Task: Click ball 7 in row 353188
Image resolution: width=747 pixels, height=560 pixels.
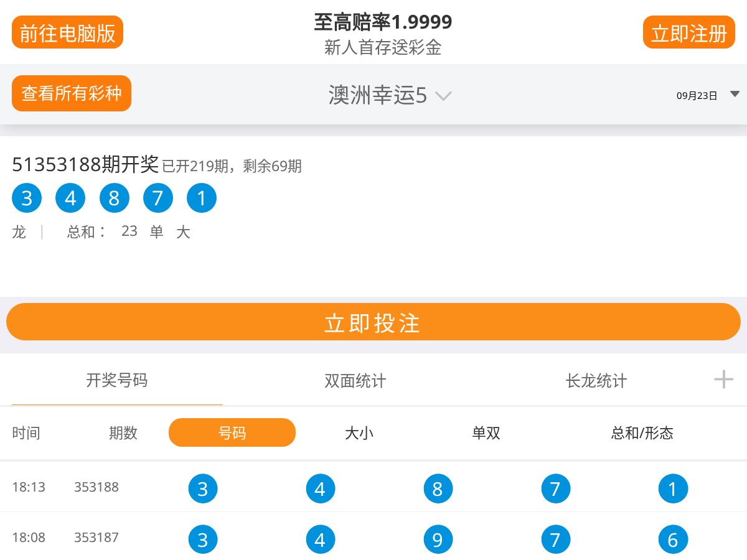Action: 556,489
